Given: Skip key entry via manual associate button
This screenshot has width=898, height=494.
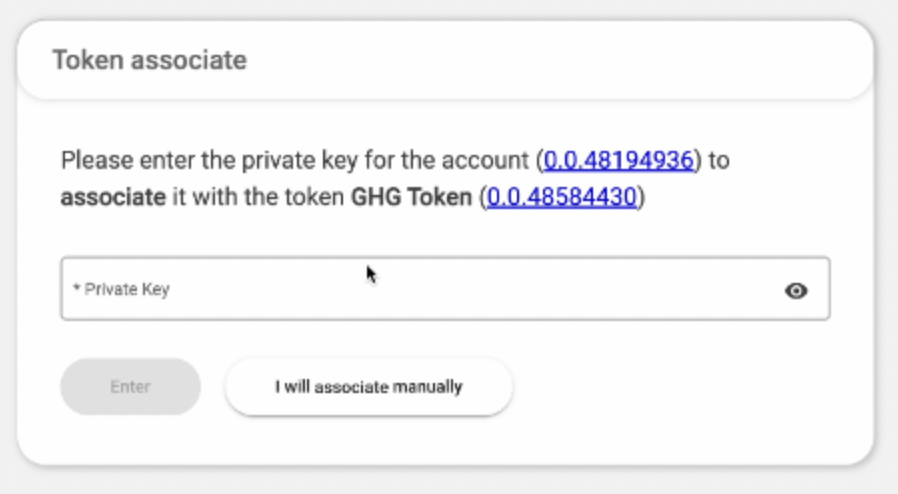Looking at the screenshot, I should [368, 387].
